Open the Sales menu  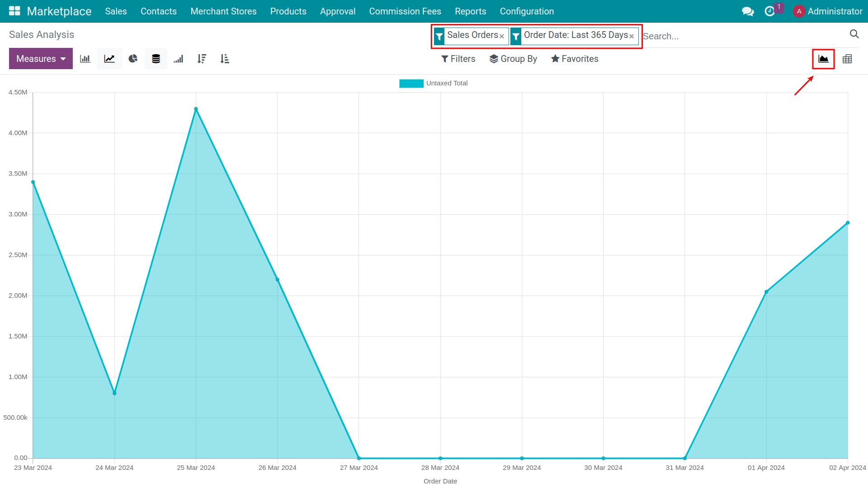click(x=116, y=11)
